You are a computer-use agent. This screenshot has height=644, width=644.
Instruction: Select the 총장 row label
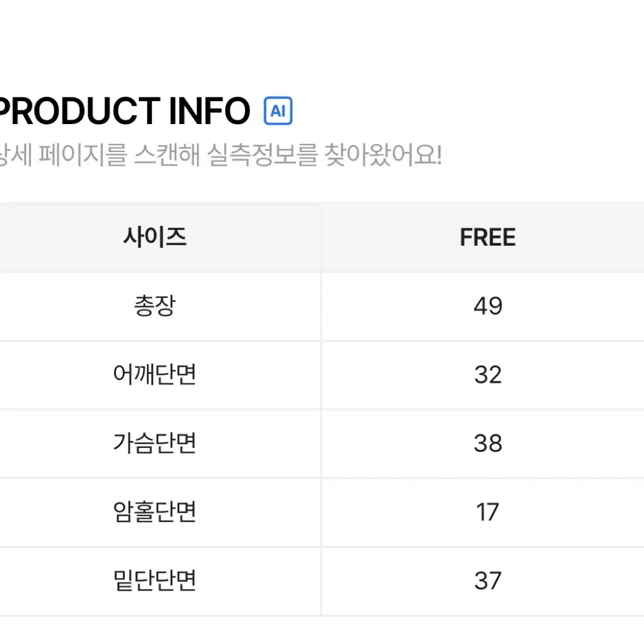(155, 306)
